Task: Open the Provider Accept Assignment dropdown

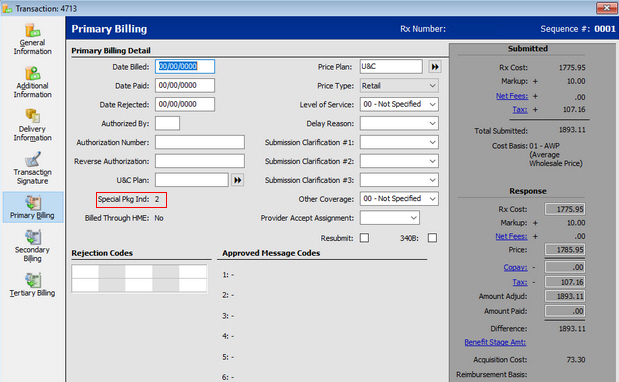Action: tap(390, 217)
